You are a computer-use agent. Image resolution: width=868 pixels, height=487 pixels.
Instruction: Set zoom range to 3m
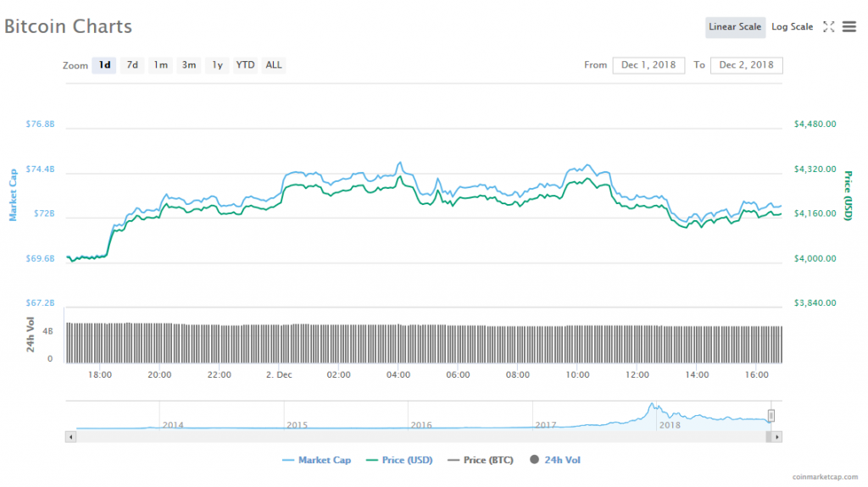[x=189, y=65]
